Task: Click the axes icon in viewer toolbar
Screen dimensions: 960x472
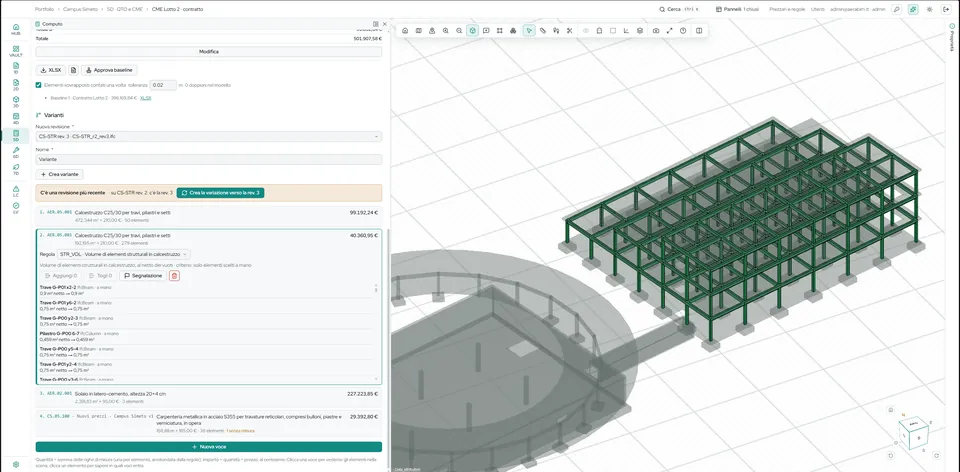Action: pyautogui.click(x=626, y=31)
